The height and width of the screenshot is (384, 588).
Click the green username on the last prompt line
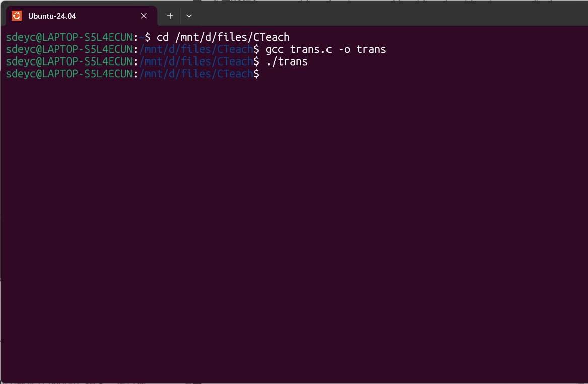(x=69, y=74)
